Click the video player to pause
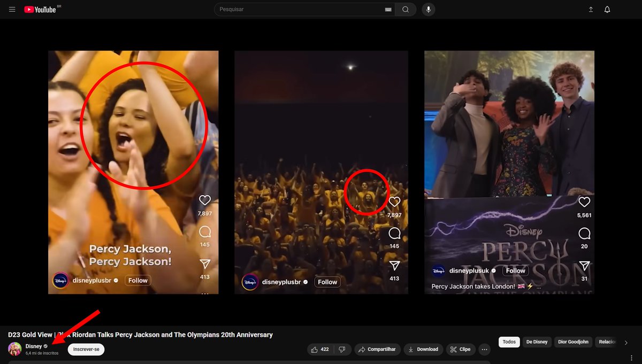Screen dimensions: 642x364 (x=321, y=172)
